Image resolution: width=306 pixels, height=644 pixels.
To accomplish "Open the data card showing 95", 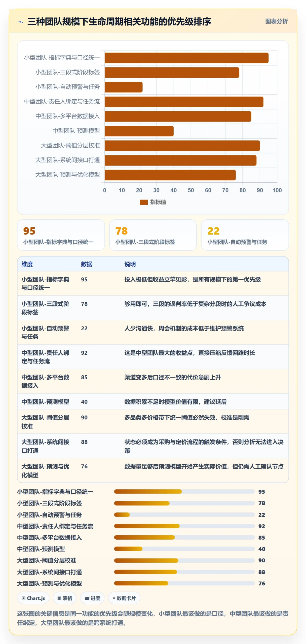I will click(x=61, y=235).
